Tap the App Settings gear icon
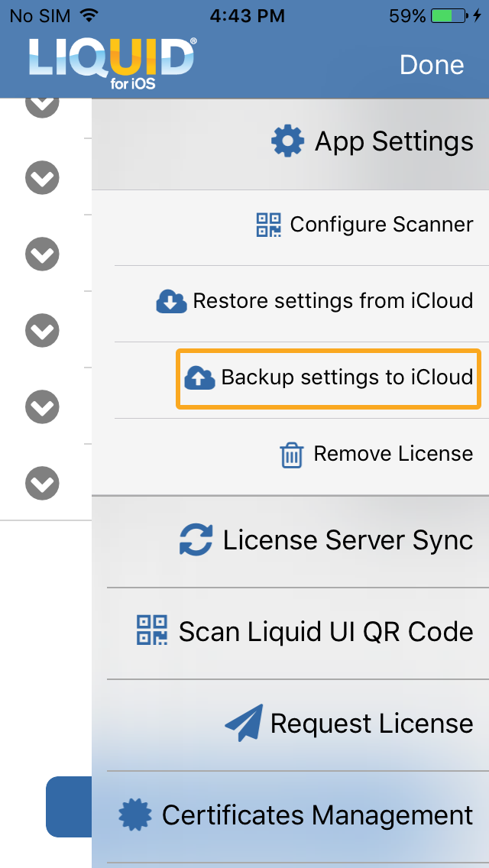Viewport: 489px width, 868px height. coord(287,141)
